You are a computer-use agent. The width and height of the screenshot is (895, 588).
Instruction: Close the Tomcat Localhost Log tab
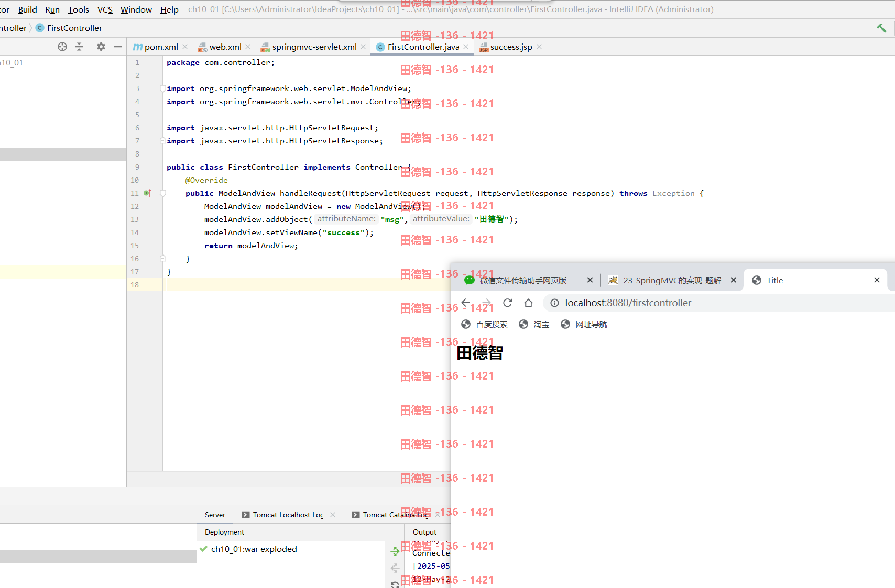tap(333, 515)
